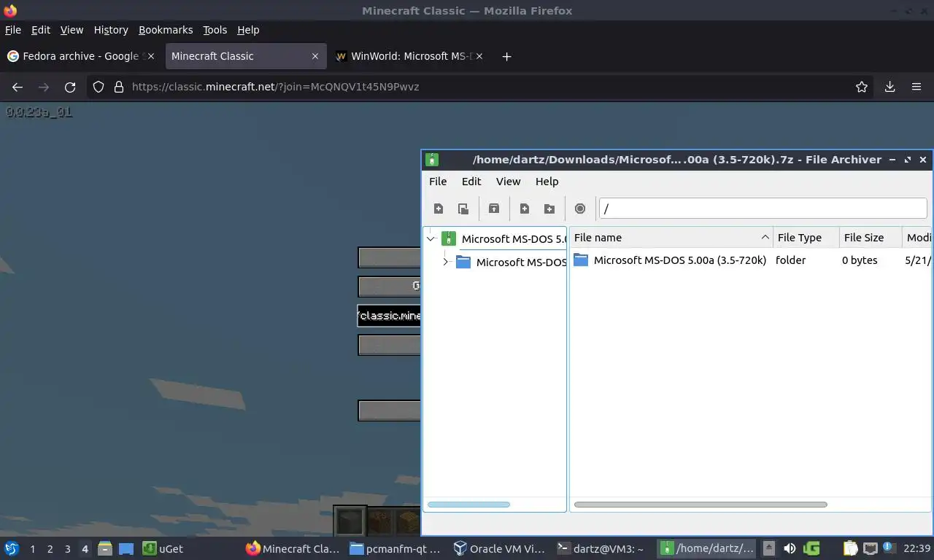Click the site padlock icon
Viewport: 934px width, 560px height.
119,87
